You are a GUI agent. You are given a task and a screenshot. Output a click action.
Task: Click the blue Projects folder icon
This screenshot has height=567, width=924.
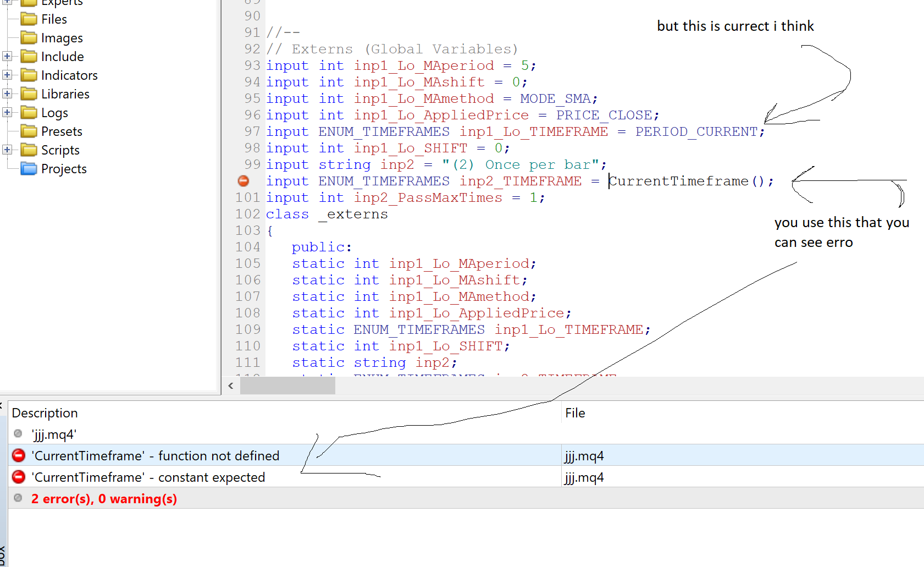tap(29, 169)
